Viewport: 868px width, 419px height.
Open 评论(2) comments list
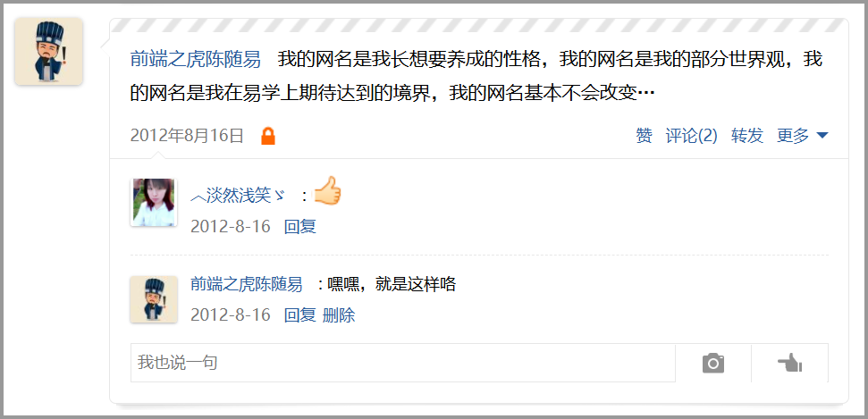(x=691, y=136)
